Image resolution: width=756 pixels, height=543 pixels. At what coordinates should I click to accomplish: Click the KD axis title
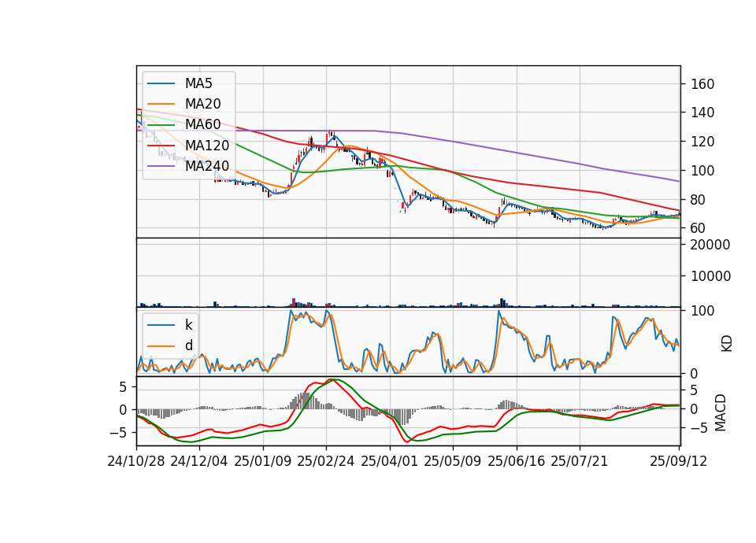727,344
